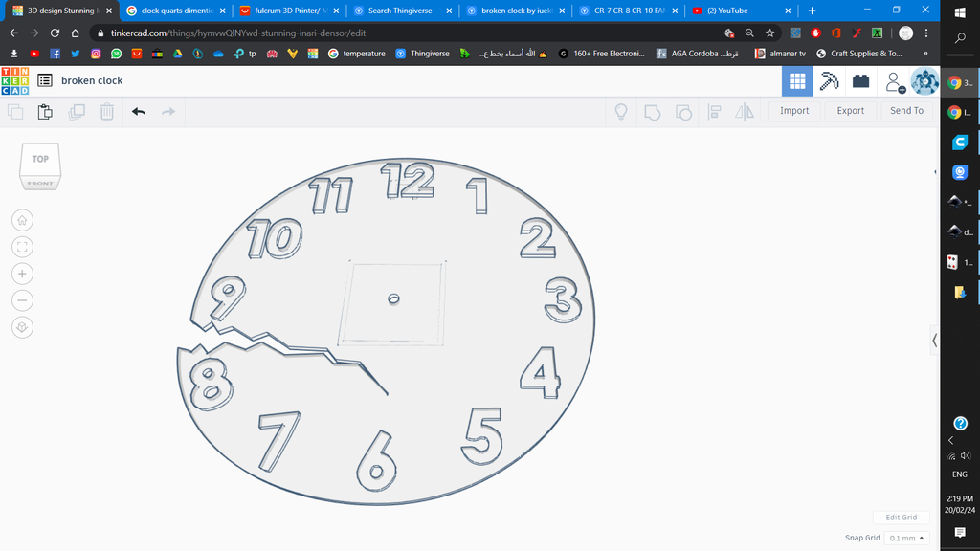Open the Mirror tool

click(x=745, y=112)
